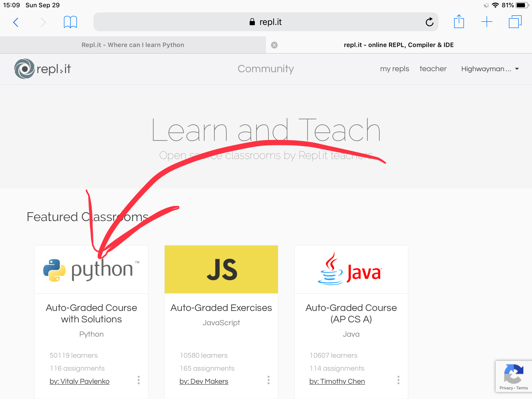This screenshot has height=399, width=532.
Task: Click the repl.it logo
Action: click(x=43, y=69)
